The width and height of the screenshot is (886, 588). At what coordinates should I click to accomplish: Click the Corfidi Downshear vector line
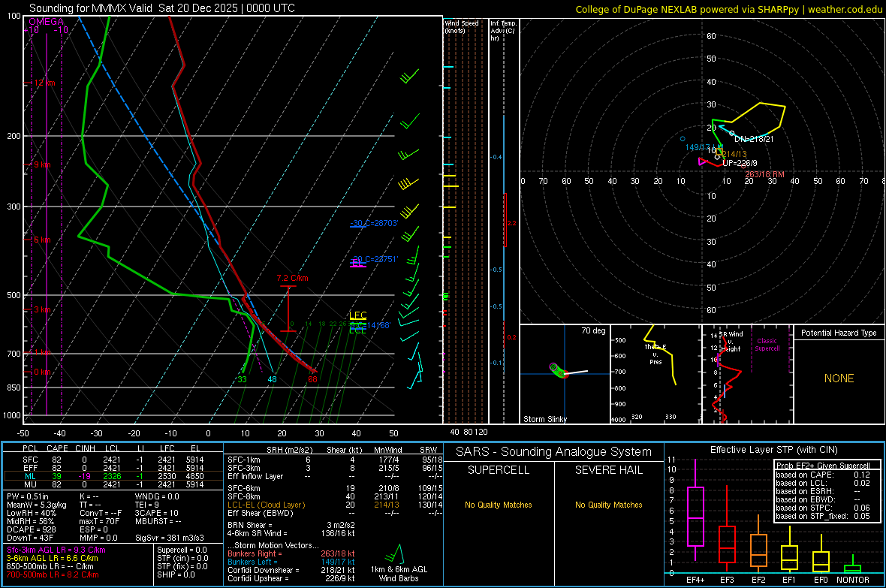[x=291, y=570]
